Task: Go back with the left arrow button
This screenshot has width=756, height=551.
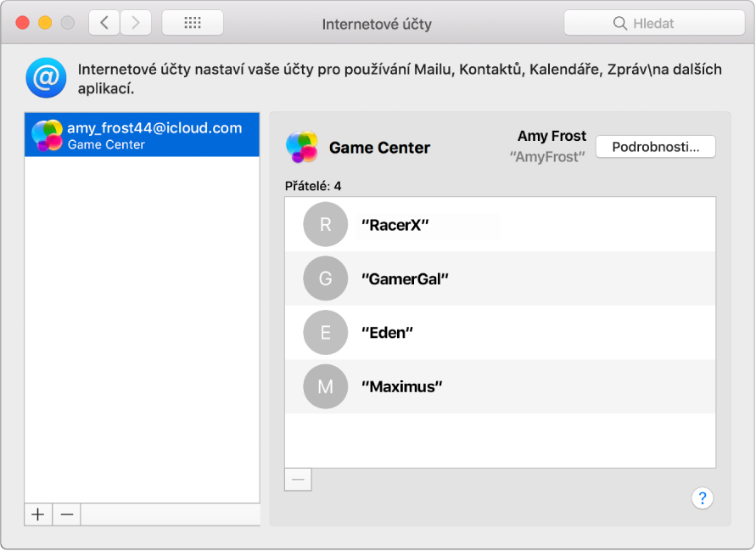Action: click(x=104, y=23)
